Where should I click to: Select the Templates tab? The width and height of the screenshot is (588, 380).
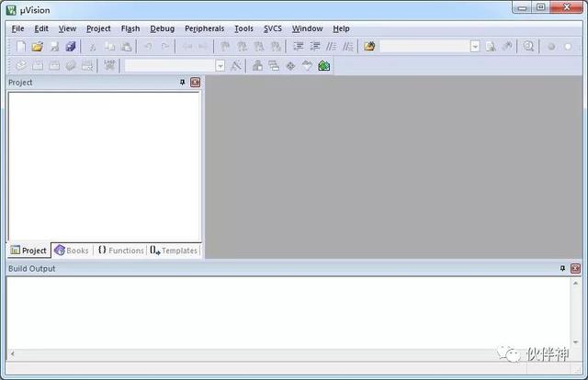click(x=174, y=251)
